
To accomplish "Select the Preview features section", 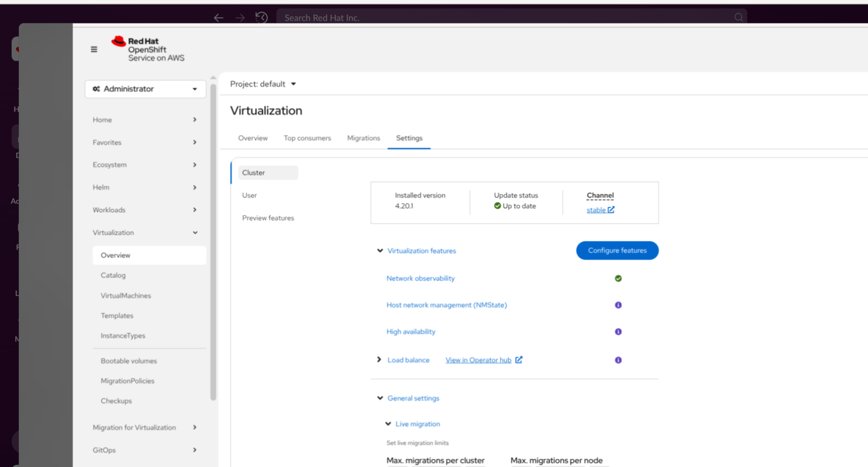I will click(x=268, y=218).
